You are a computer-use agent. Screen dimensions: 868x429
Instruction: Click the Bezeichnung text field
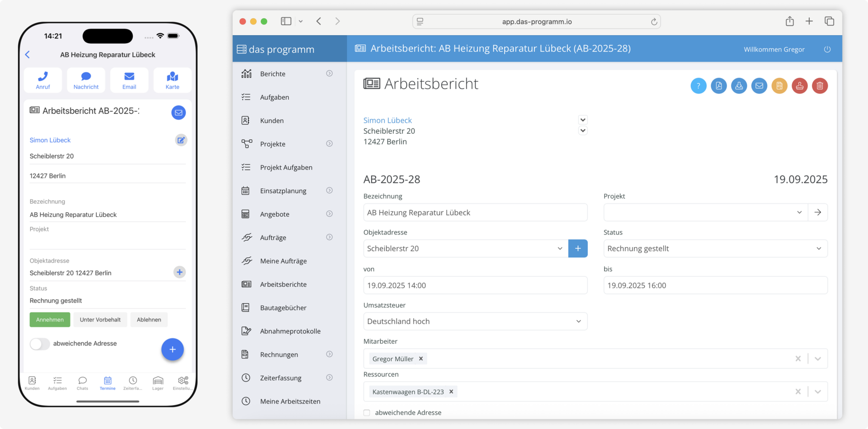(475, 212)
